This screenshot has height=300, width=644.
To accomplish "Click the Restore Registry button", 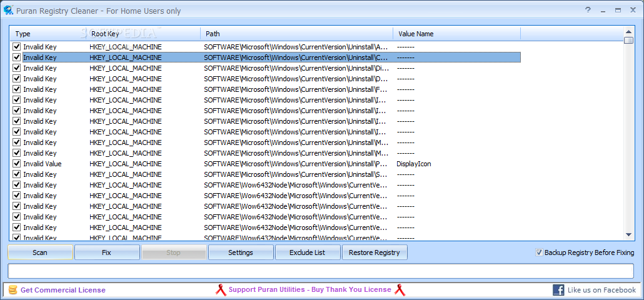I will pyautogui.click(x=375, y=252).
